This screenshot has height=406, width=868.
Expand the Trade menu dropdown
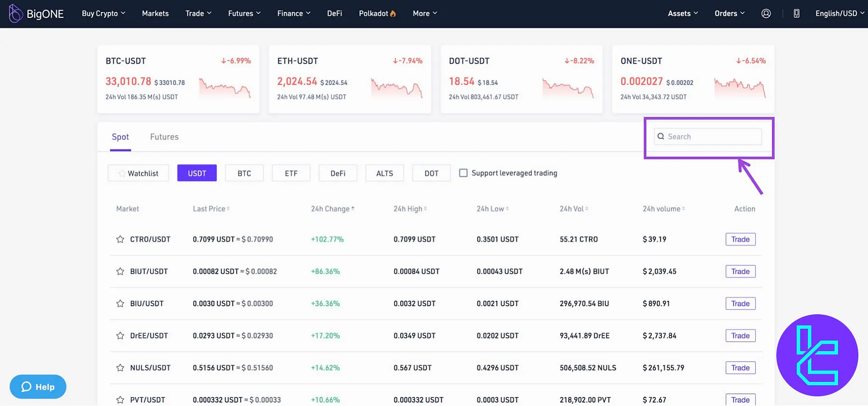pyautogui.click(x=199, y=14)
